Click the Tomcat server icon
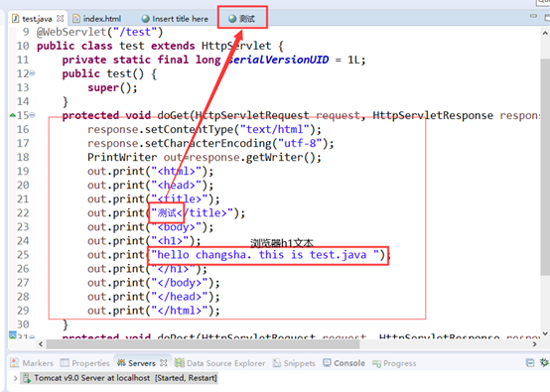The height and width of the screenshot is (392, 550). click(26, 378)
